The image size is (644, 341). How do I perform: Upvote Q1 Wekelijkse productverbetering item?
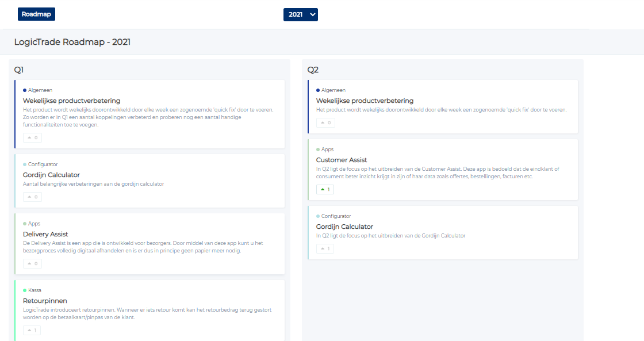32,137
